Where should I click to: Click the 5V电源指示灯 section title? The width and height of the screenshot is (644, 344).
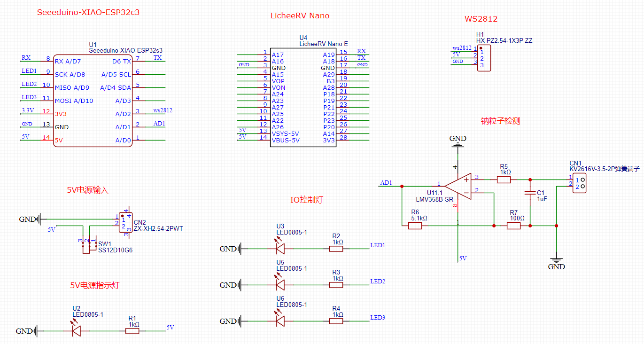pyautogui.click(x=94, y=285)
